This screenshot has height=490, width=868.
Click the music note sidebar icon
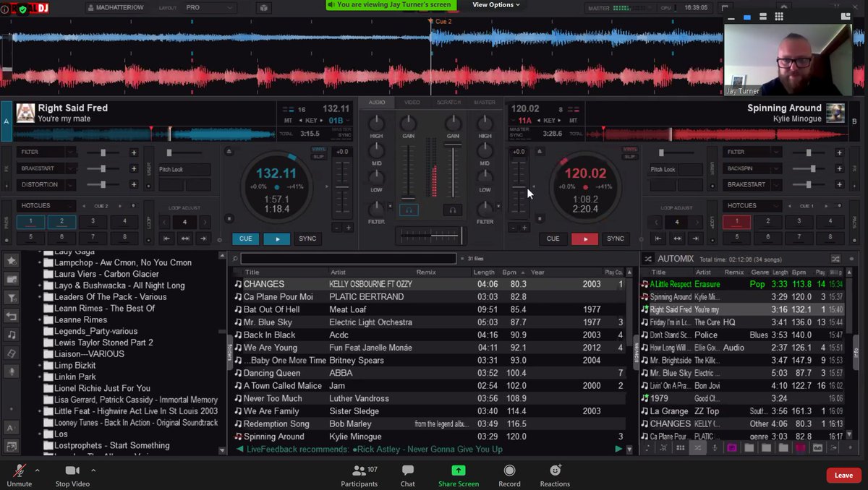[12, 335]
